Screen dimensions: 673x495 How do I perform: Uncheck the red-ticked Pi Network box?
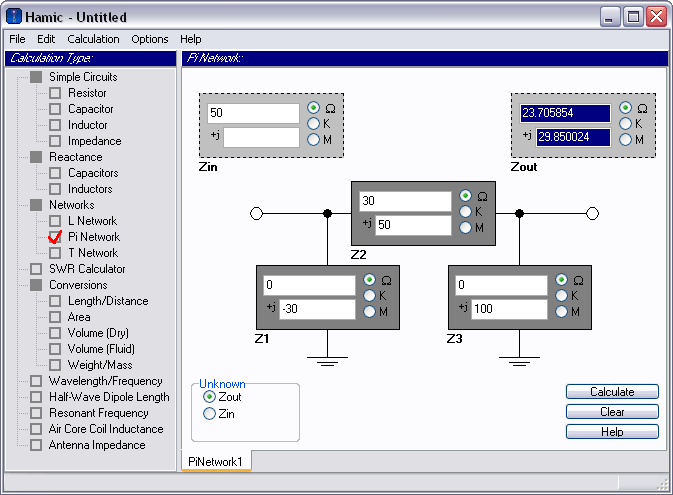tap(55, 237)
